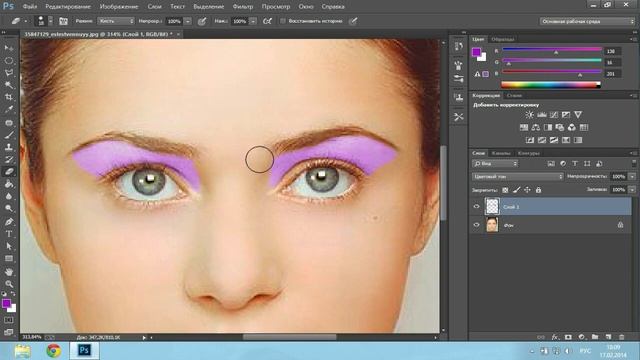Screen dimensions: 640x360
Task: Toggle Quick Mask mode
Action: [x=9, y=320]
